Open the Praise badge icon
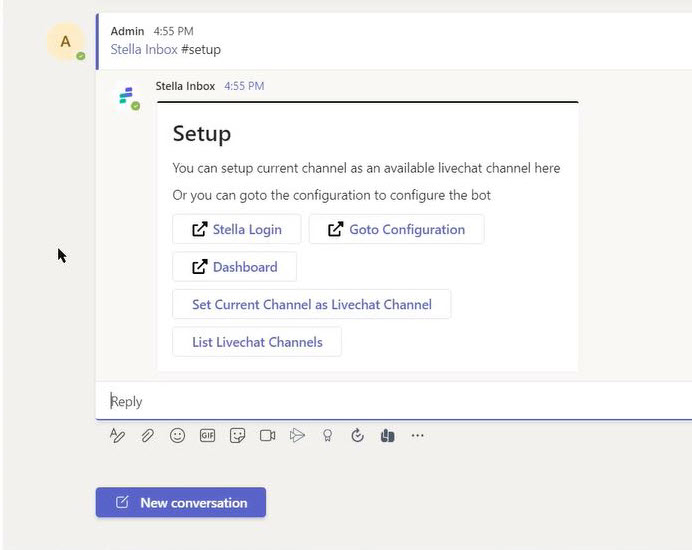This screenshot has height=550, width=692. coord(327,436)
